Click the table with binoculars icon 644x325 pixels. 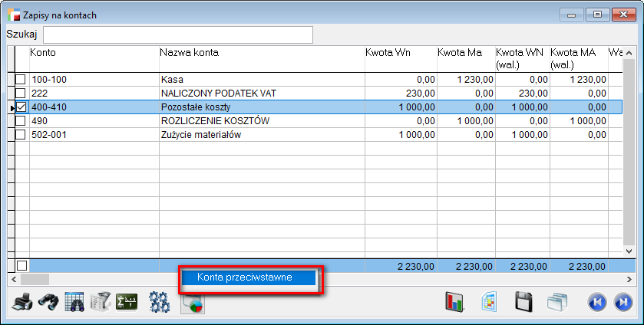(74, 302)
